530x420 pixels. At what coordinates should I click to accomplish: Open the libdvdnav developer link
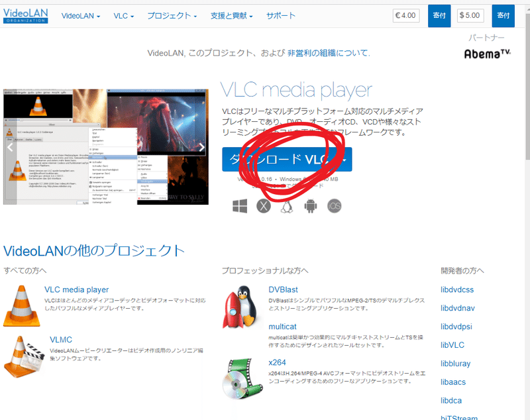tap(458, 308)
